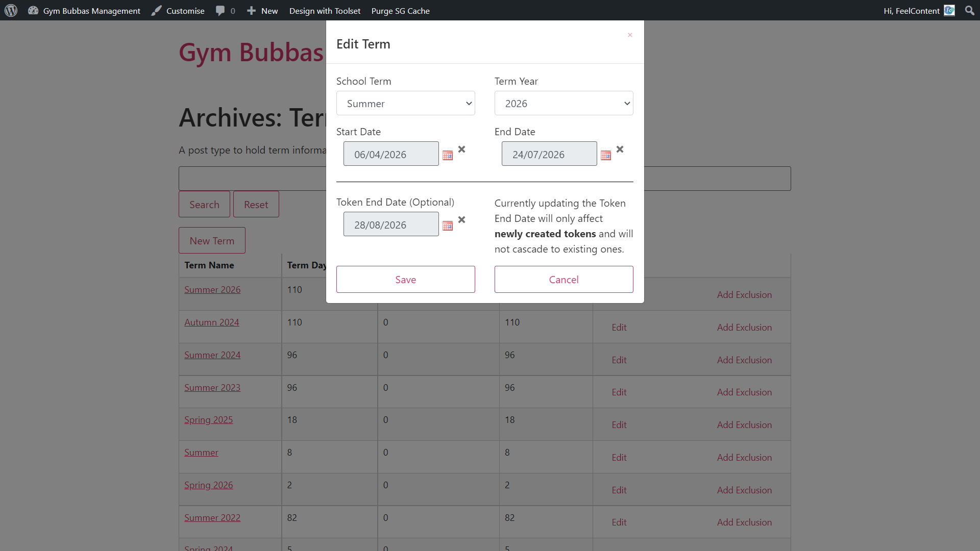Click the Token End Date input field
The image size is (980, 551).
[391, 224]
